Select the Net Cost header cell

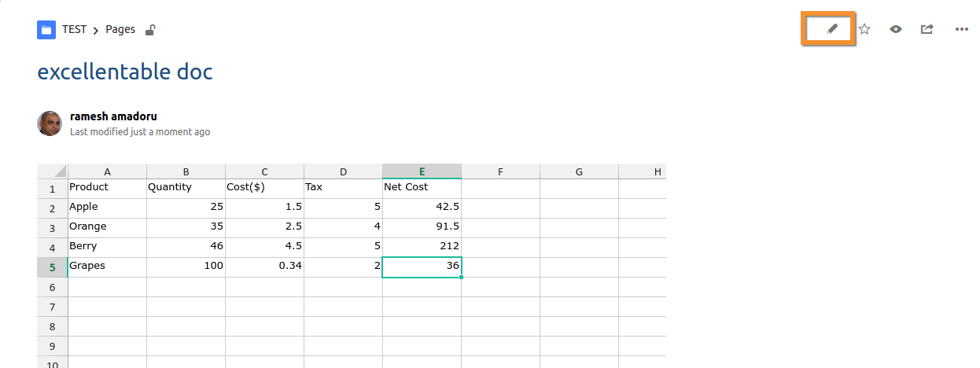(x=422, y=189)
